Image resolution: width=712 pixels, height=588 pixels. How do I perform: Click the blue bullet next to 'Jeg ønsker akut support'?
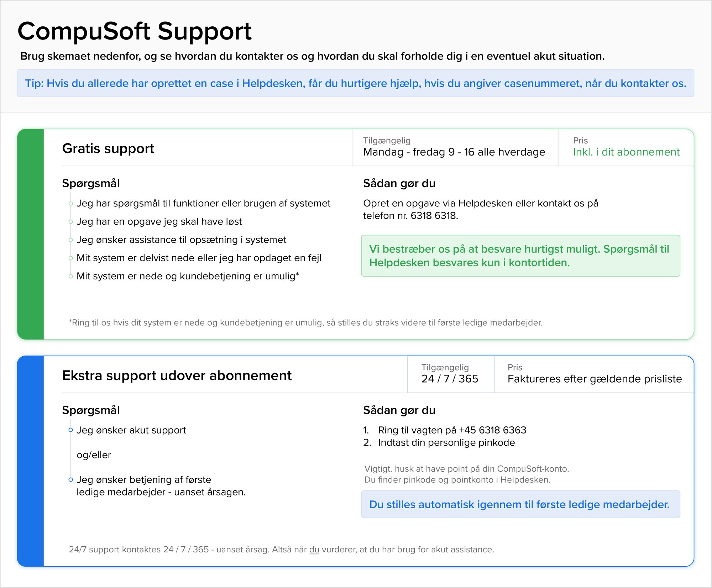[x=70, y=430]
